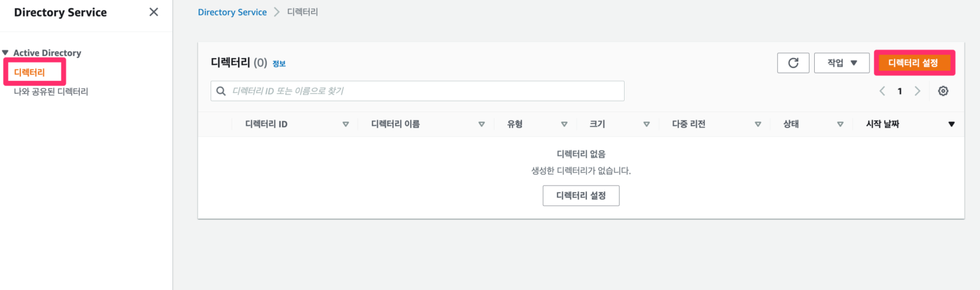
Task: Open the Directory Service breadcrumb link
Action: coord(232,12)
